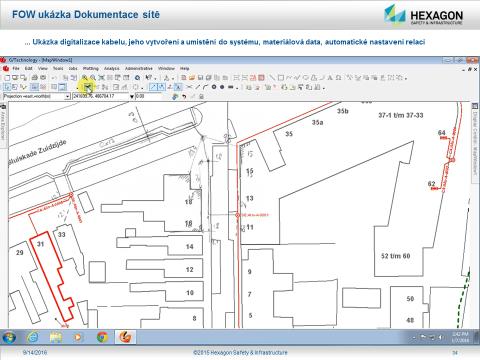Open the Jobs menu
The image size is (480, 360).
tap(73, 68)
